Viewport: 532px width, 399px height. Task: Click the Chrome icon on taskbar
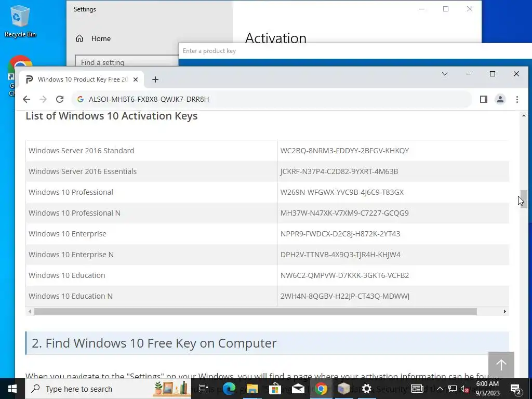coord(321,389)
